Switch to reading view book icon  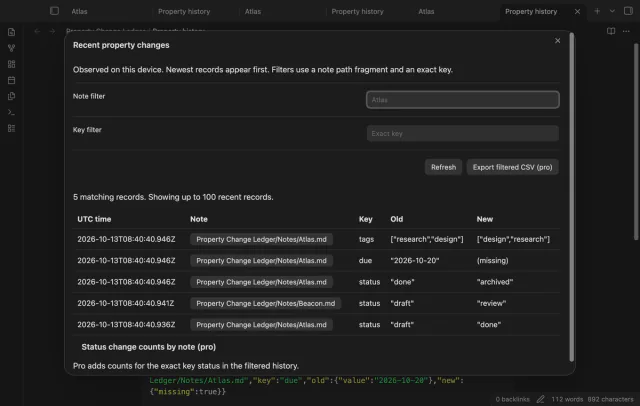click(611, 31)
